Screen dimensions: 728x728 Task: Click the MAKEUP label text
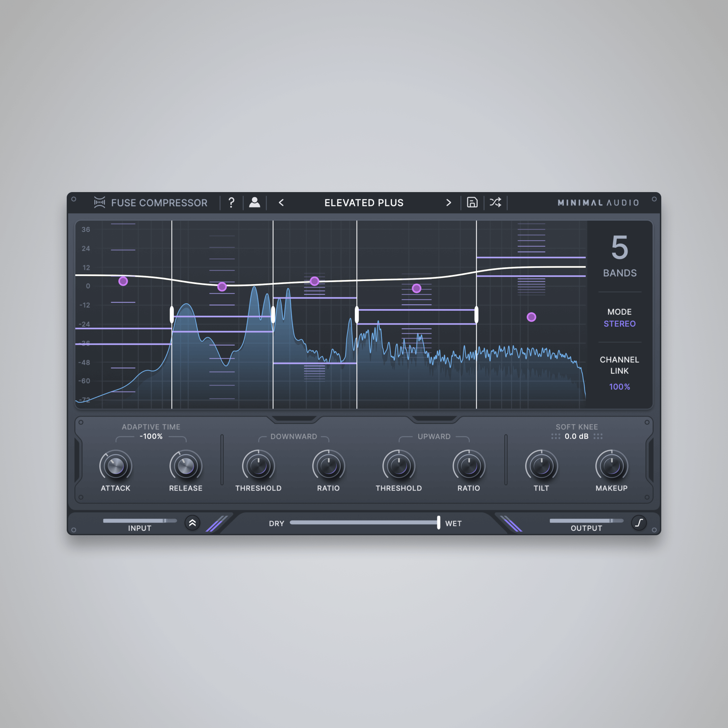[612, 488]
